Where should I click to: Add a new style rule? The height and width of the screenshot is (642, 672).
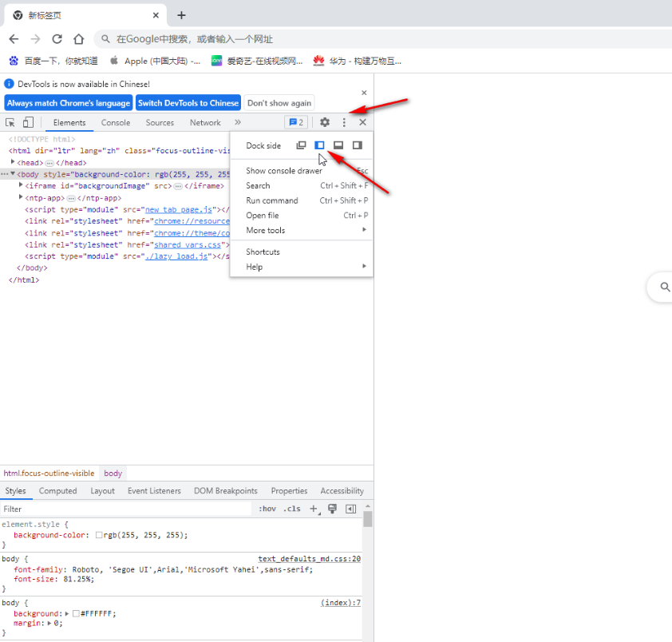coord(314,509)
